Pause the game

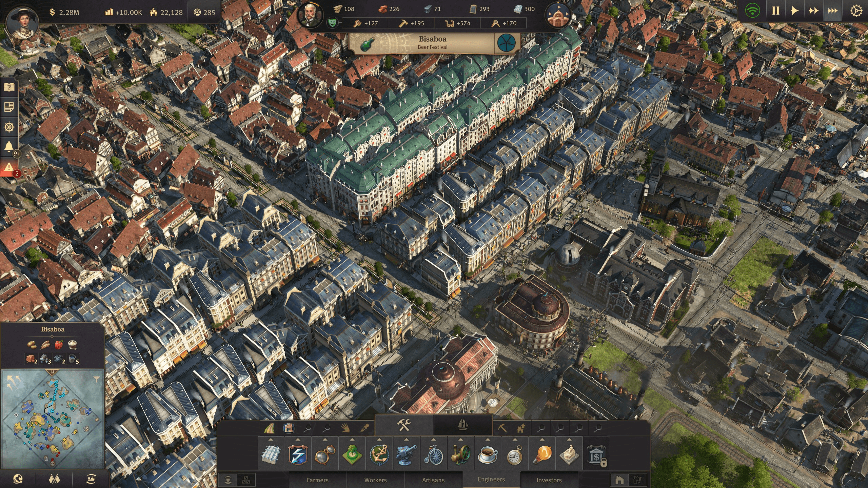pos(775,11)
